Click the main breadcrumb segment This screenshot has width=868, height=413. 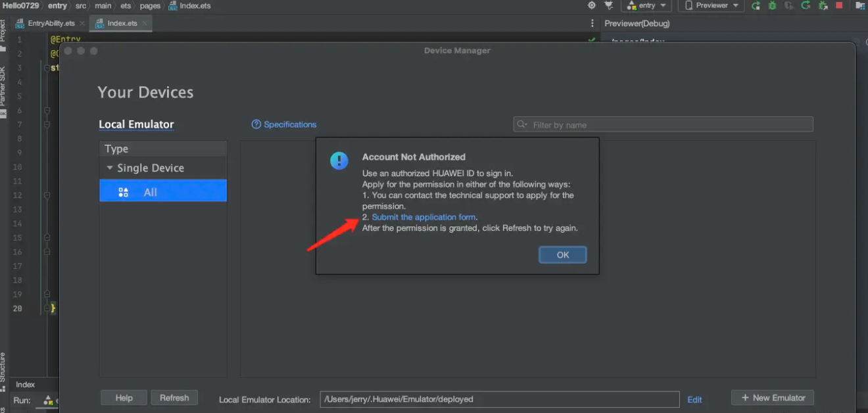pyautogui.click(x=103, y=5)
